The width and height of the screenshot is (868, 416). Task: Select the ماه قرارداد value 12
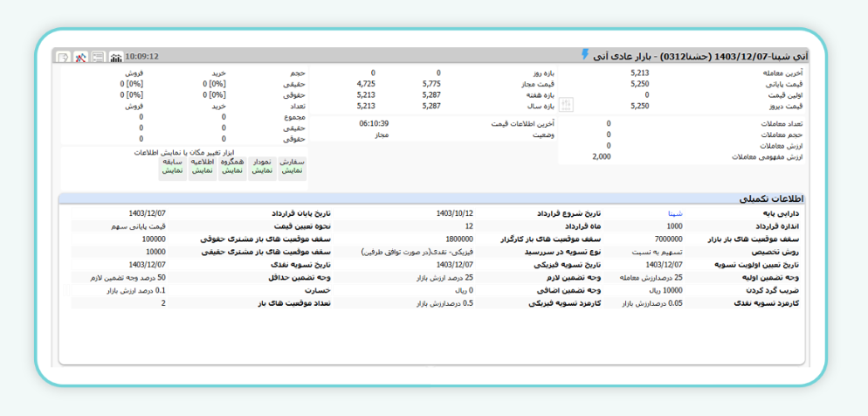coord(470,226)
